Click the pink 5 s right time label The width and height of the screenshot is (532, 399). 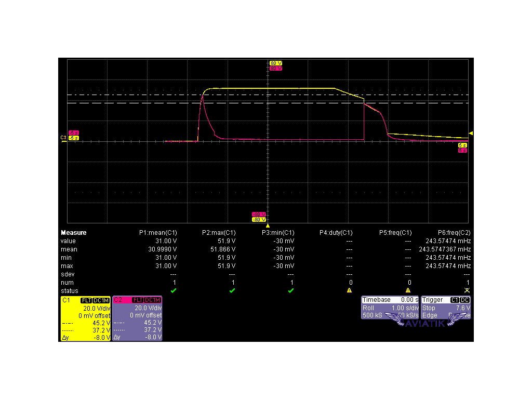(462, 150)
